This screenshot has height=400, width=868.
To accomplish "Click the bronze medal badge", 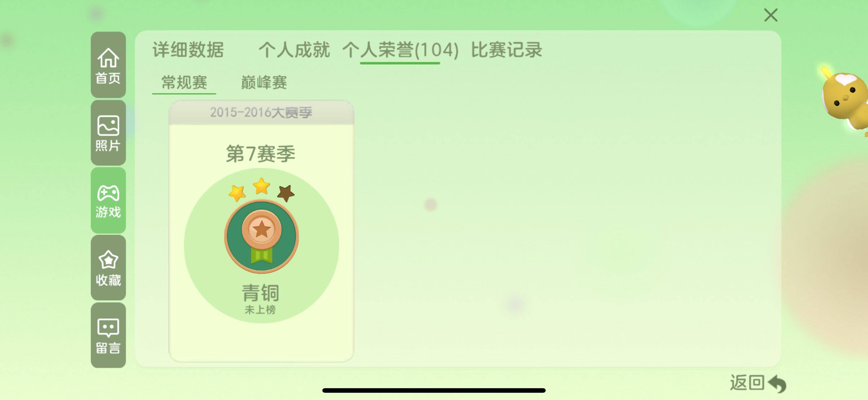I will tap(261, 236).
